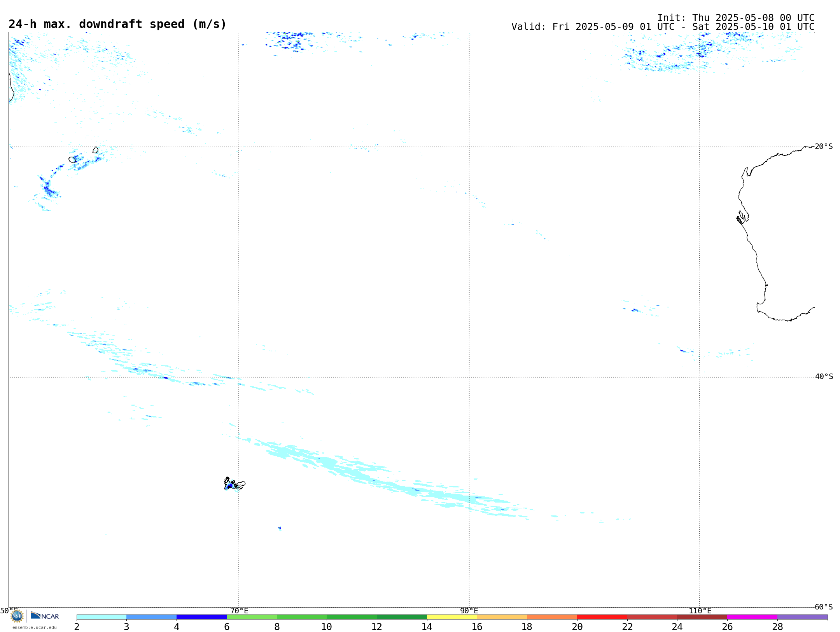This screenshot has height=632, width=840.
Task: Click the 20°S latitude label
Action: 824,147
